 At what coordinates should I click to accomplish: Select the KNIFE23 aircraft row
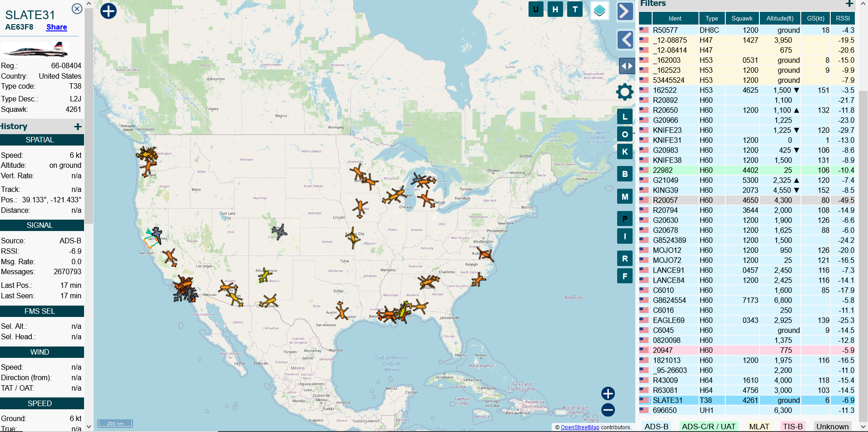747,130
